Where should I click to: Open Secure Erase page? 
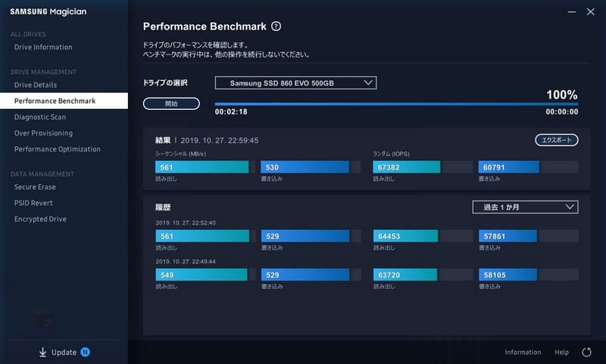35,187
